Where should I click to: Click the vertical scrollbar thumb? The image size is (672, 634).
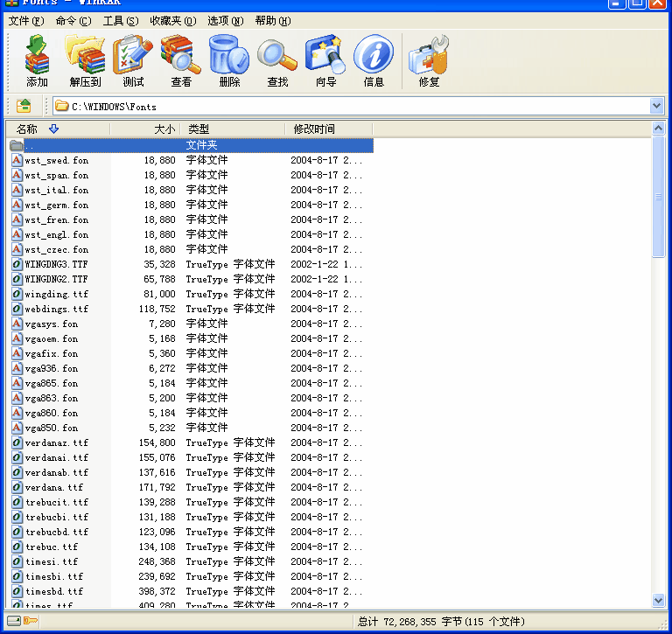click(x=658, y=197)
